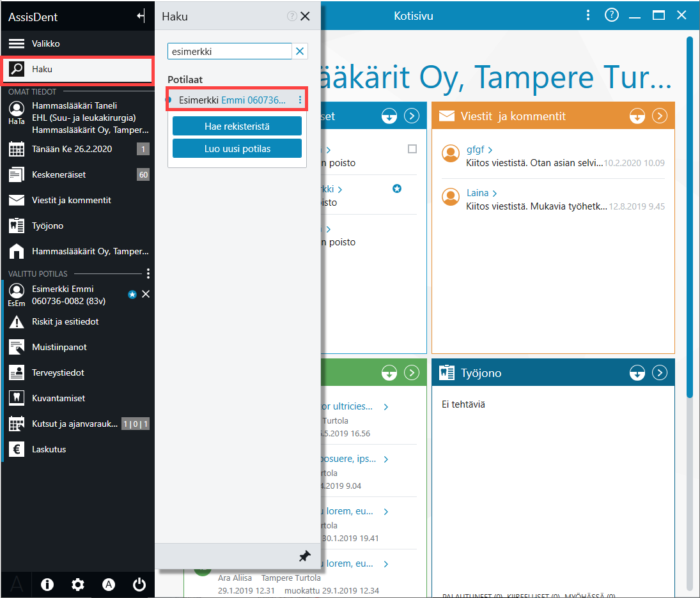
Task: Collapse Työjono widget
Action: click(x=637, y=372)
